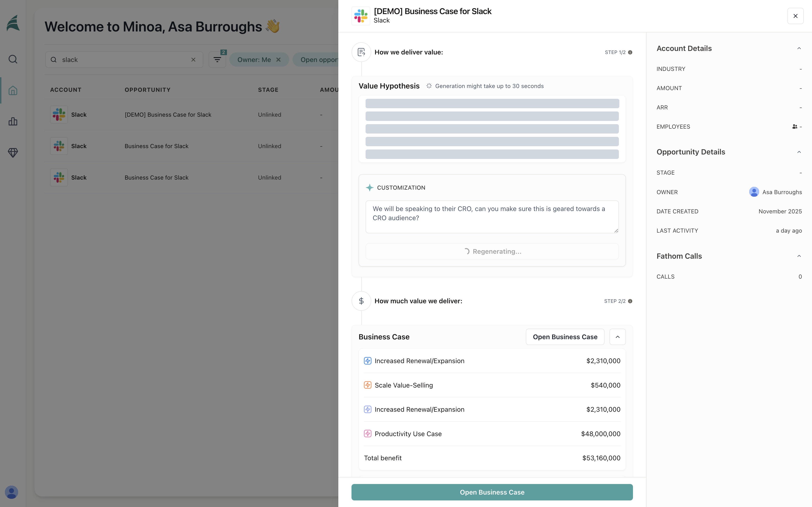Collapse the Opportunity Details section
812x507 pixels.
pyautogui.click(x=799, y=152)
